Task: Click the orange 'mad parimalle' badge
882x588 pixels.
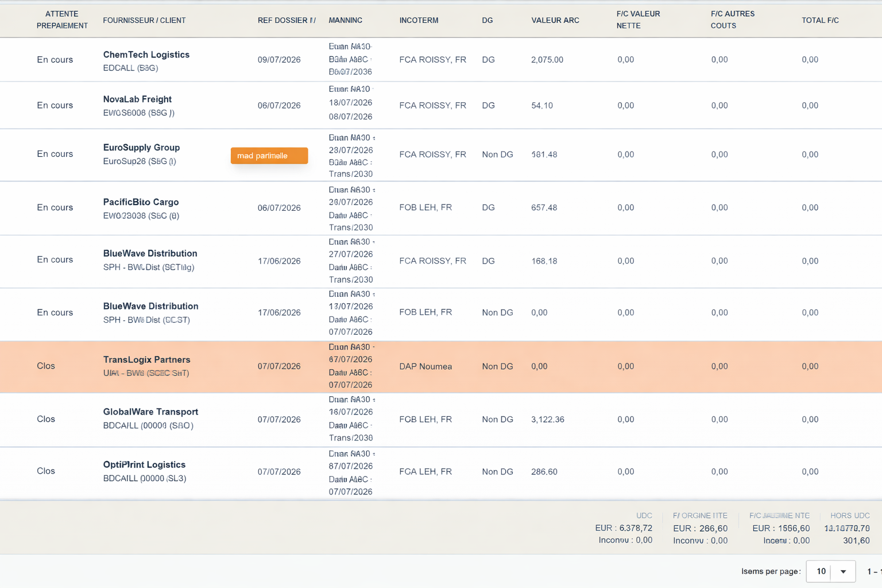Action: tap(269, 156)
